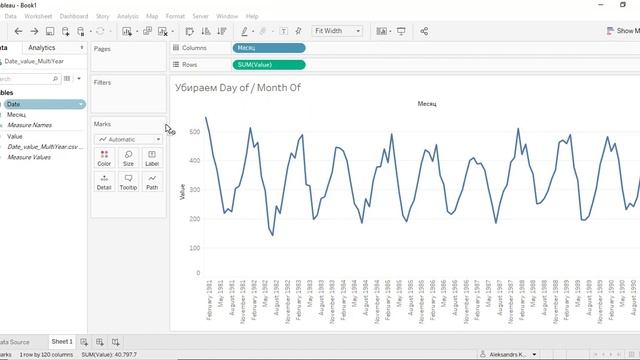The width and height of the screenshot is (640, 360).
Task: Expand the Clear Sheet dropdown arrow
Action: (173, 31)
